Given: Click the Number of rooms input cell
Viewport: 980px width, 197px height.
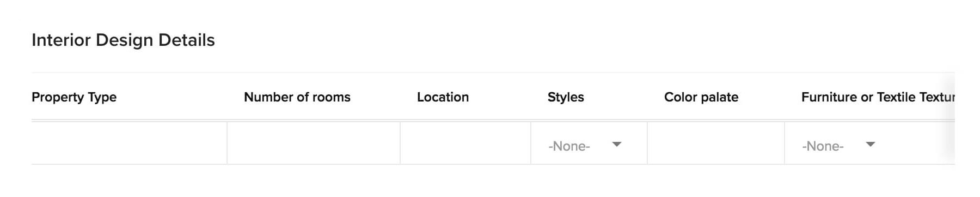Looking at the screenshot, I should point(314,144).
